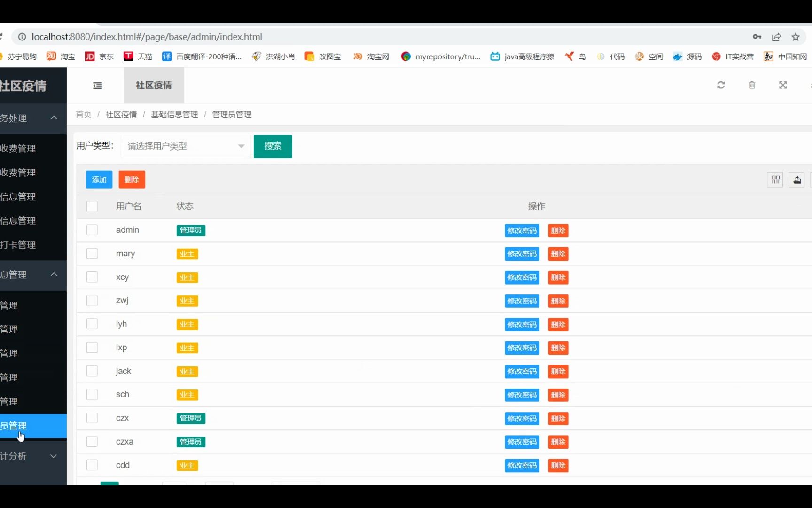Click the sidebar collapse hamburger icon
Image resolution: width=812 pixels, height=508 pixels.
[97, 86]
